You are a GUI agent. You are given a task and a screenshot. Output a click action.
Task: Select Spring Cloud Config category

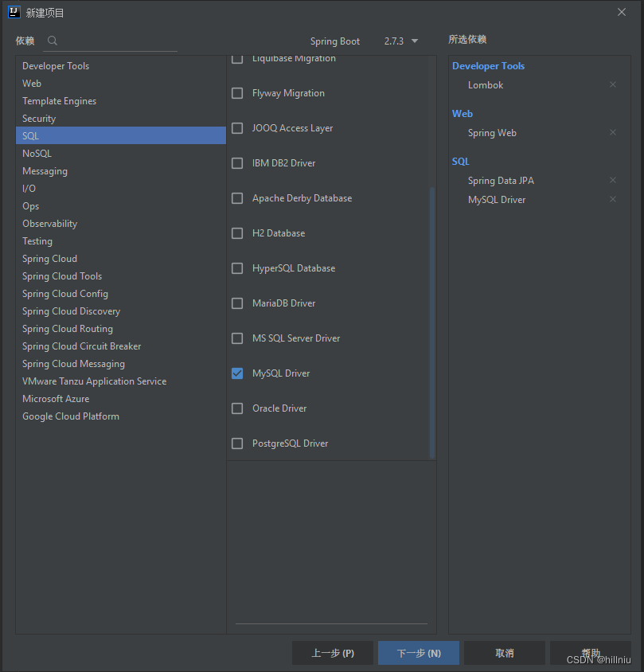(x=121, y=294)
